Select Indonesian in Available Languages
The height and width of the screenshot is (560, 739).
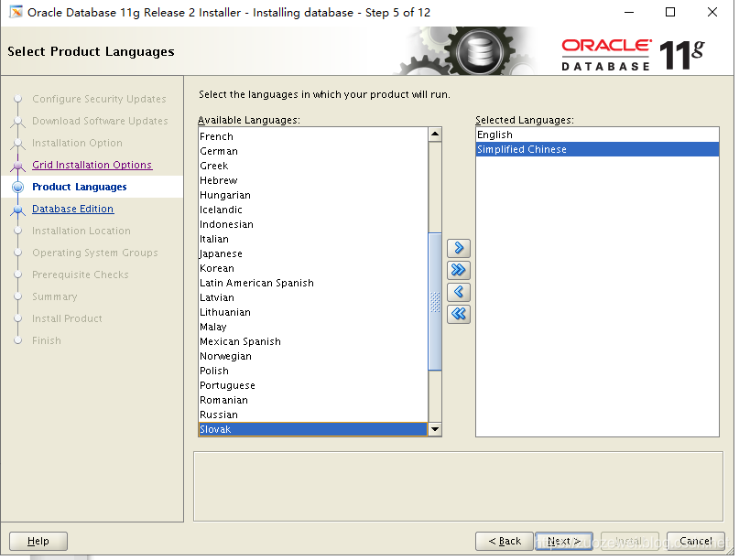[313, 224]
